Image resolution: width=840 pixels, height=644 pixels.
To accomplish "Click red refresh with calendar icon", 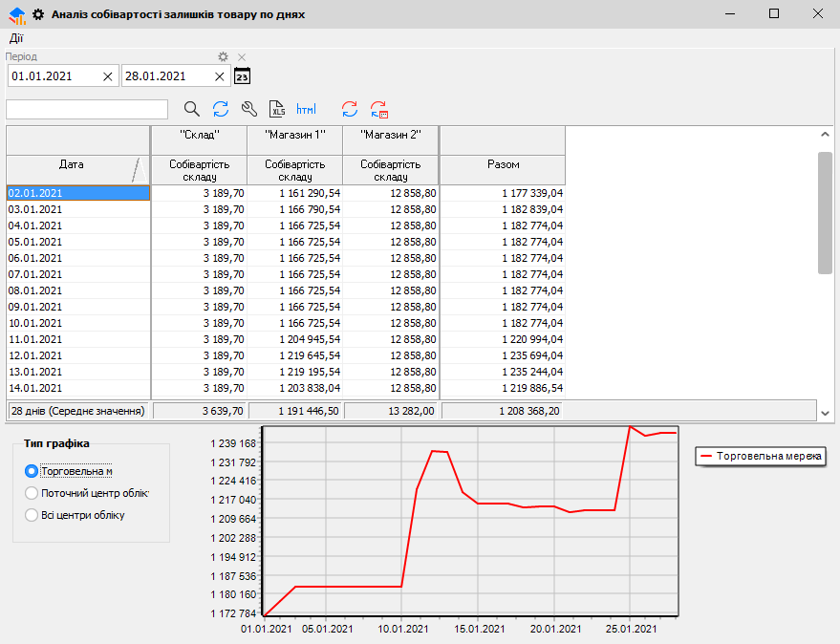I will coord(379,109).
